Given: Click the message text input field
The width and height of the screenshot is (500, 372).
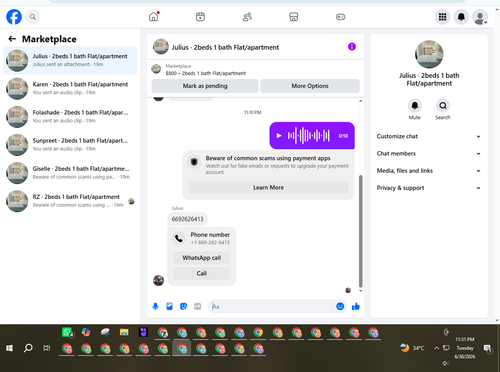Looking at the screenshot, I should tap(272, 306).
